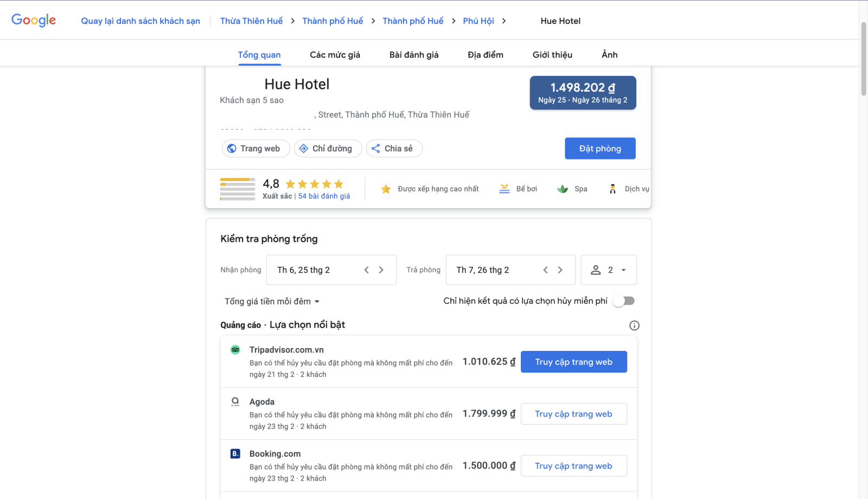Click the swimming pool icon
This screenshot has height=499, width=868.
505,189
